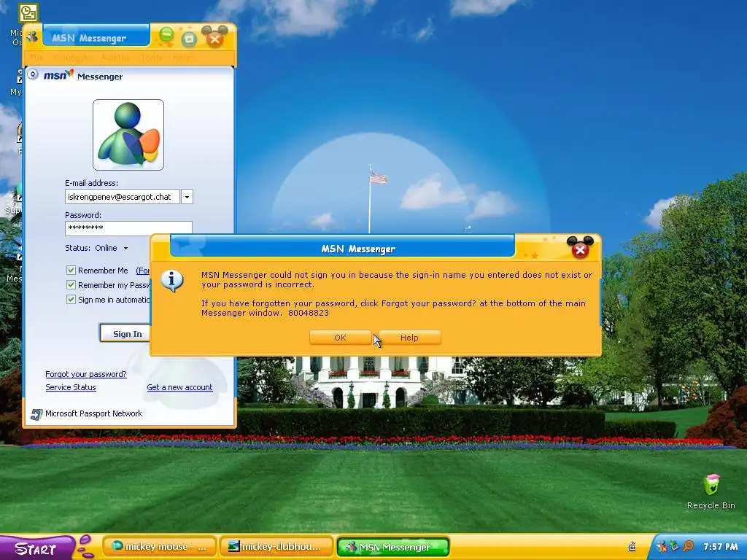Viewport: 747px width, 560px height.
Task: Click the MSN buddy display picture
Action: 128,135
